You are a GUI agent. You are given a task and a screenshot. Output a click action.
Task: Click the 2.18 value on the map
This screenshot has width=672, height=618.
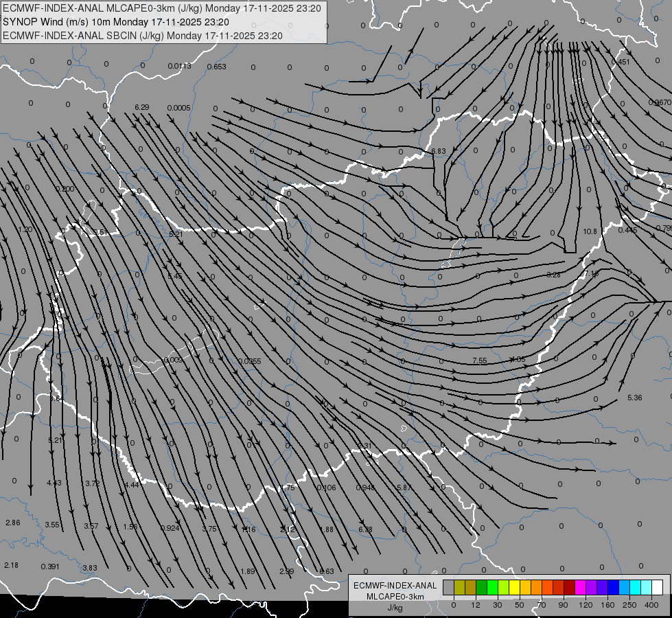pos(11,565)
